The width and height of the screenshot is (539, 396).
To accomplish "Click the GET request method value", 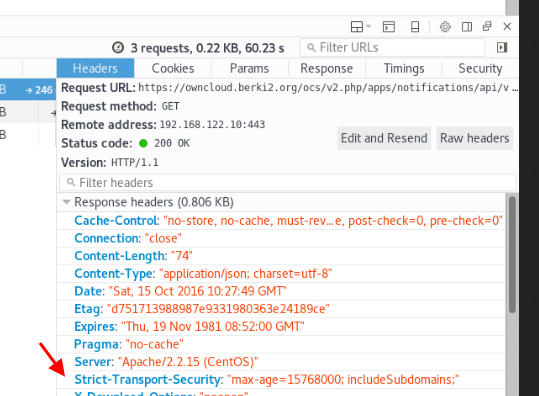I will (x=170, y=106).
